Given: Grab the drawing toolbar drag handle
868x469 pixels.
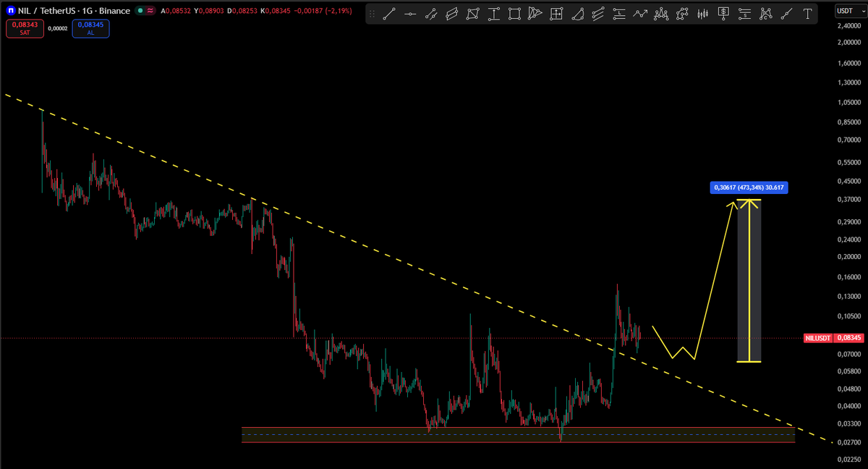Looking at the screenshot, I should tap(372, 13).
